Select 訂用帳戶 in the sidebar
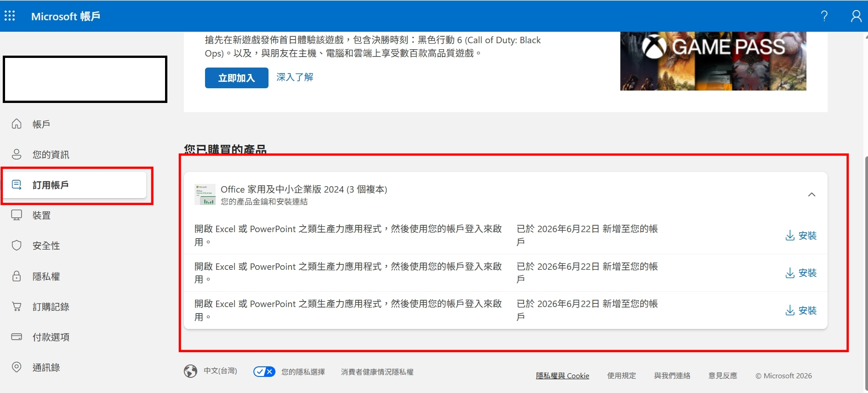 74,185
